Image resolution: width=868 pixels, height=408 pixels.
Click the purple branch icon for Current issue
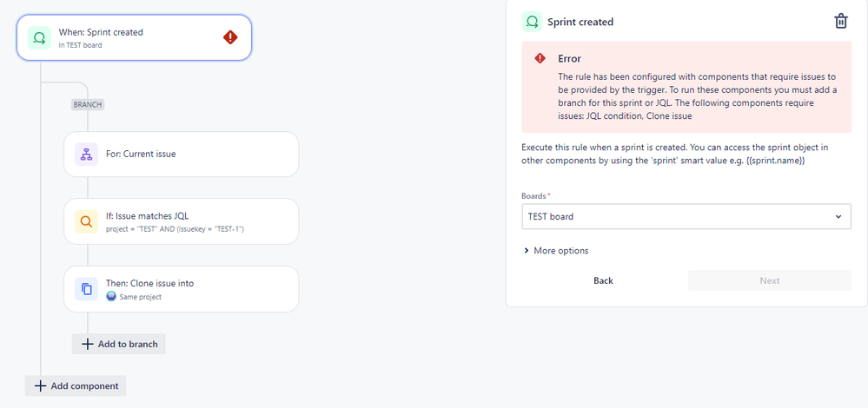pos(86,155)
